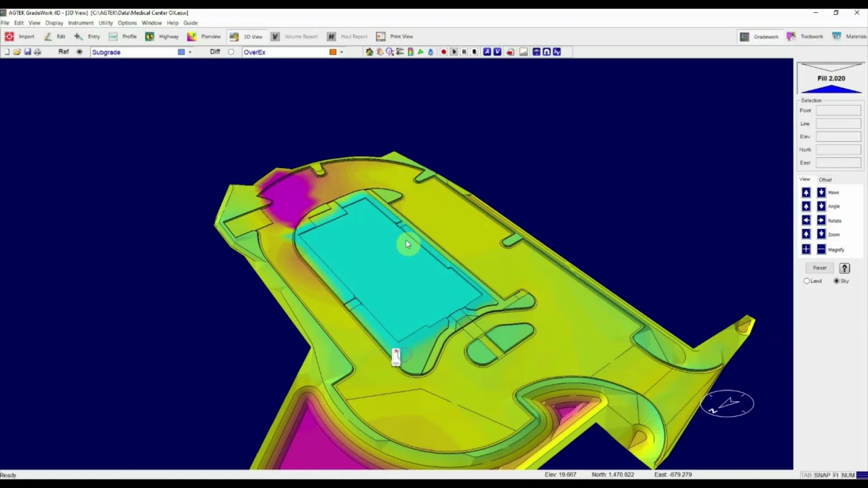The image size is (868, 488).
Task: Click the Rotate left arrow button
Action: pyautogui.click(x=806, y=220)
